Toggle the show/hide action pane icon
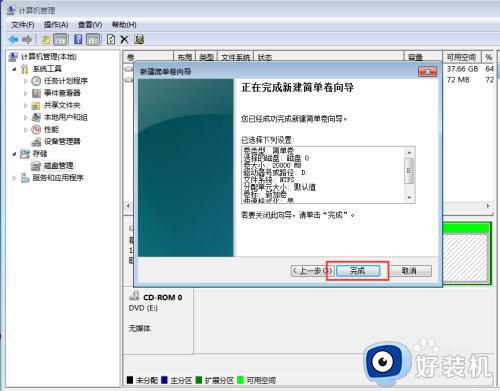 coord(93,40)
